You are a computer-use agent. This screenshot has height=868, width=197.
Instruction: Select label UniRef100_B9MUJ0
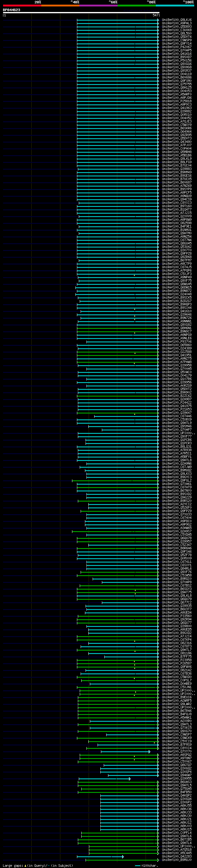pyautogui.click(x=176, y=860)
